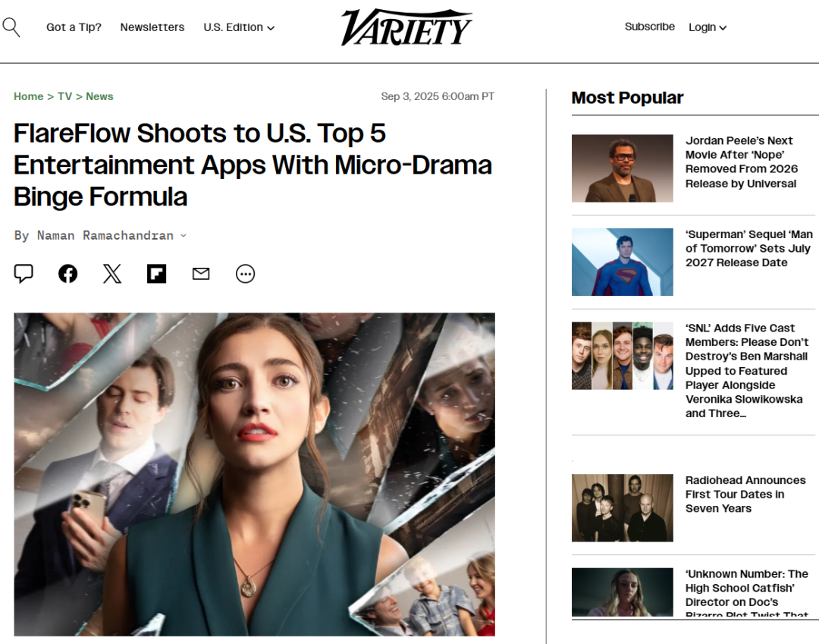Share article via email envelope icon
This screenshot has height=644, width=819.
coord(201,274)
